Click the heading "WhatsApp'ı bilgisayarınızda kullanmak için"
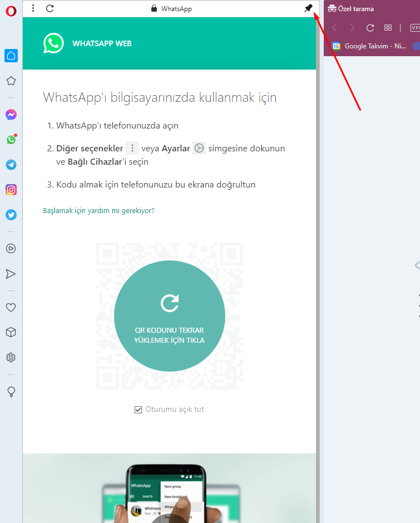Screen dimensions: 420x523 coord(160,97)
